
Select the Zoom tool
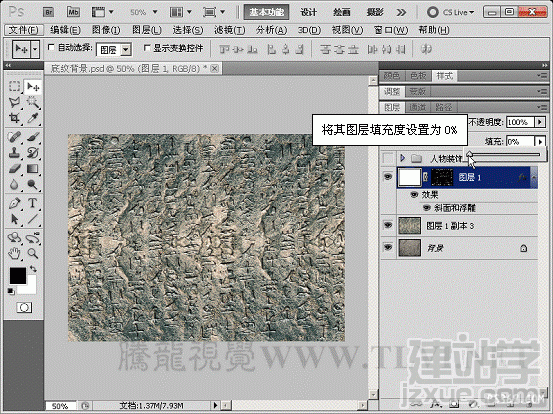point(33,253)
